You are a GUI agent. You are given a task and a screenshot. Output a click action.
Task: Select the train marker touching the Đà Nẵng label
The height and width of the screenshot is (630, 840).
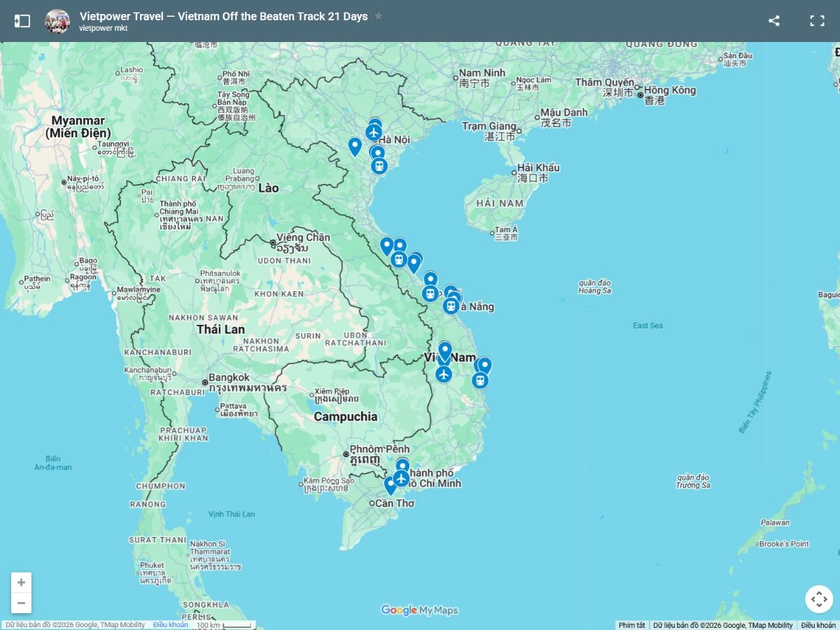[x=451, y=306]
